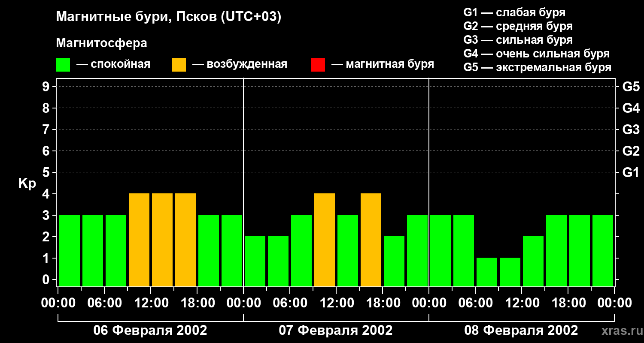Click the 'Магнитные бури, Псков (UTC+03)' title
This screenshot has width=644, height=343.
click(x=169, y=17)
